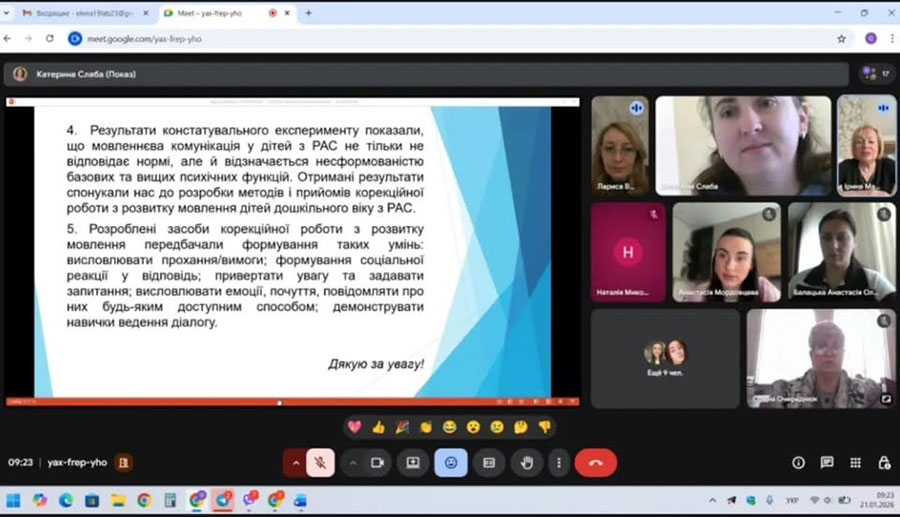Open more options three-dot menu in Meet
This screenshot has width=900, height=517.
[558, 462]
